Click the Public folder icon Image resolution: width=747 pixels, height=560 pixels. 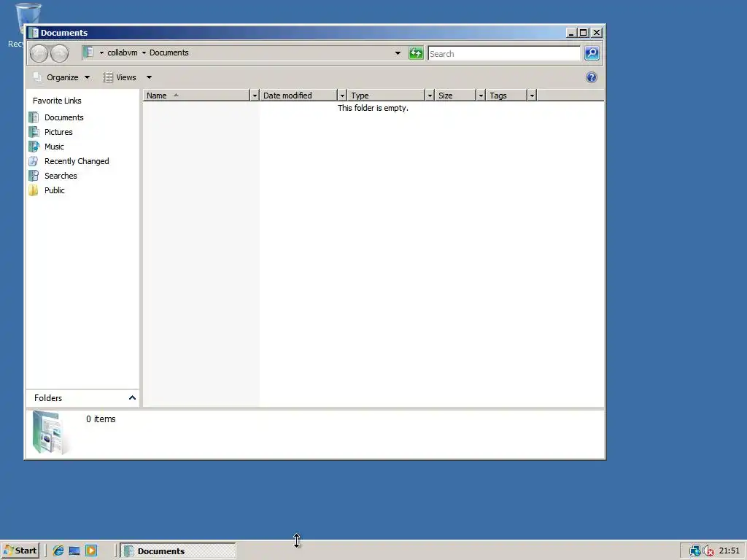(x=34, y=190)
